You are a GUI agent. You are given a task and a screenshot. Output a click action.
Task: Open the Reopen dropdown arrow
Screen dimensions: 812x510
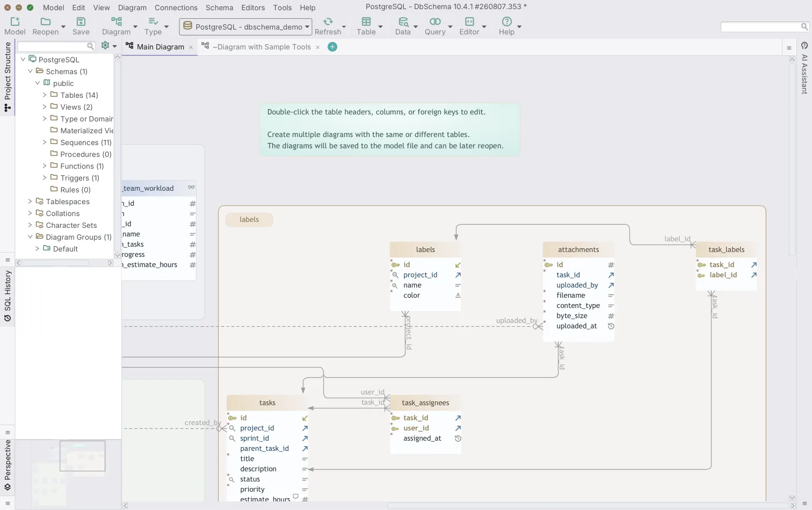pos(63,26)
